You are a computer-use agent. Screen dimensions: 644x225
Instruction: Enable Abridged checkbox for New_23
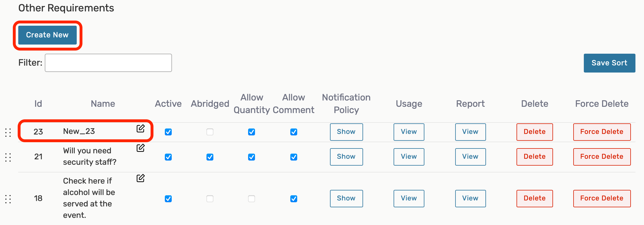click(210, 132)
